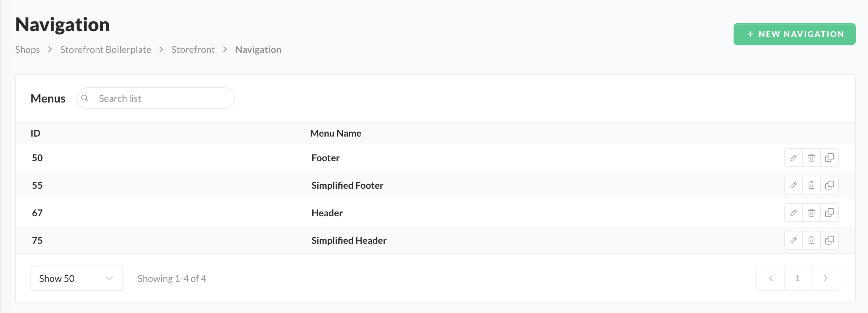Edit the Simplified Footer menu
Image resolution: width=868 pixels, height=313 pixels.
point(793,185)
